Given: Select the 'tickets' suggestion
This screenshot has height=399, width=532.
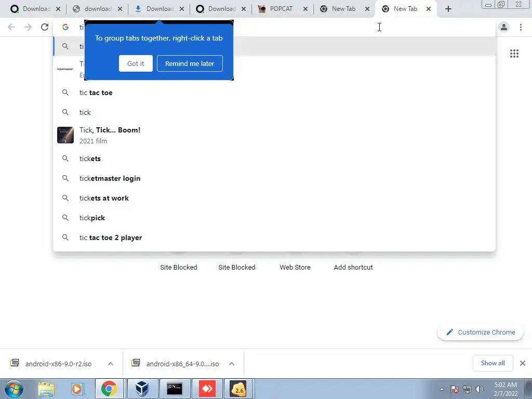Looking at the screenshot, I should click(x=274, y=158).
